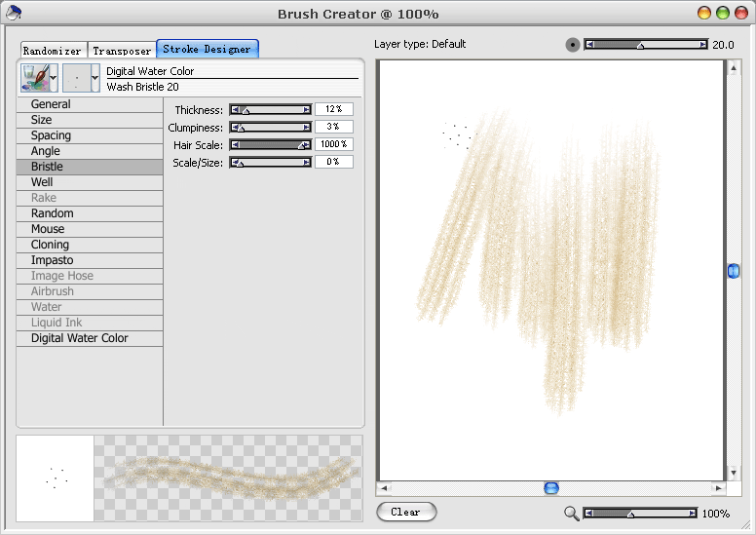This screenshot has width=756, height=535.
Task: Open the General settings section
Action: pyautogui.click(x=90, y=104)
